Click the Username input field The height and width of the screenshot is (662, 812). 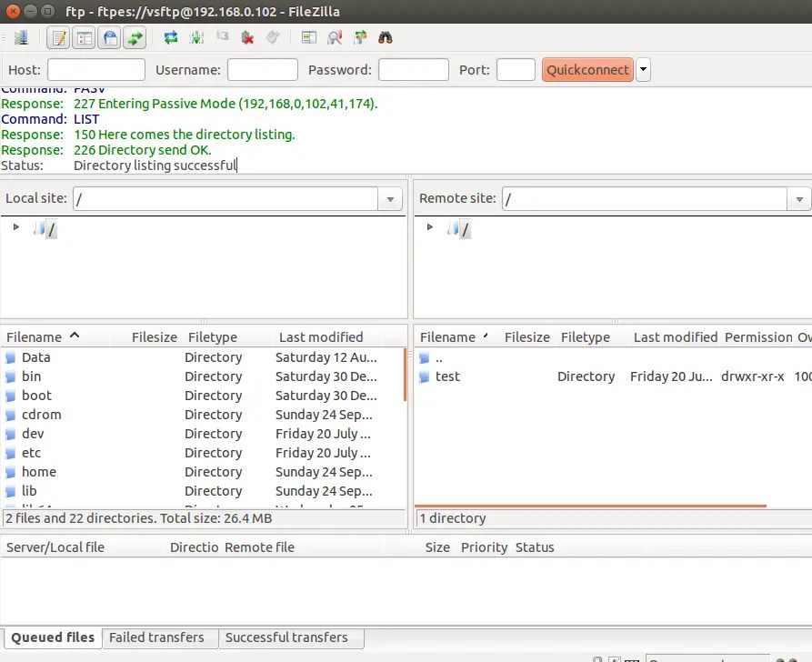click(263, 69)
